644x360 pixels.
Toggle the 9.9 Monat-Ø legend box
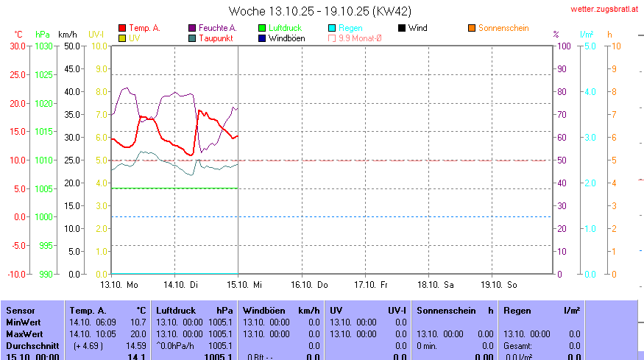coord(332,38)
